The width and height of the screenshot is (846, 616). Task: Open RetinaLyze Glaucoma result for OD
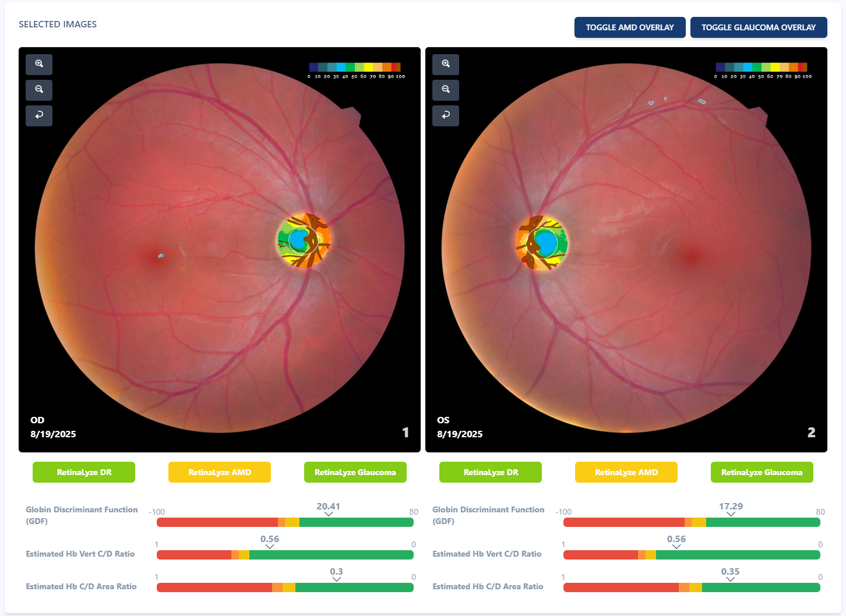(355, 472)
